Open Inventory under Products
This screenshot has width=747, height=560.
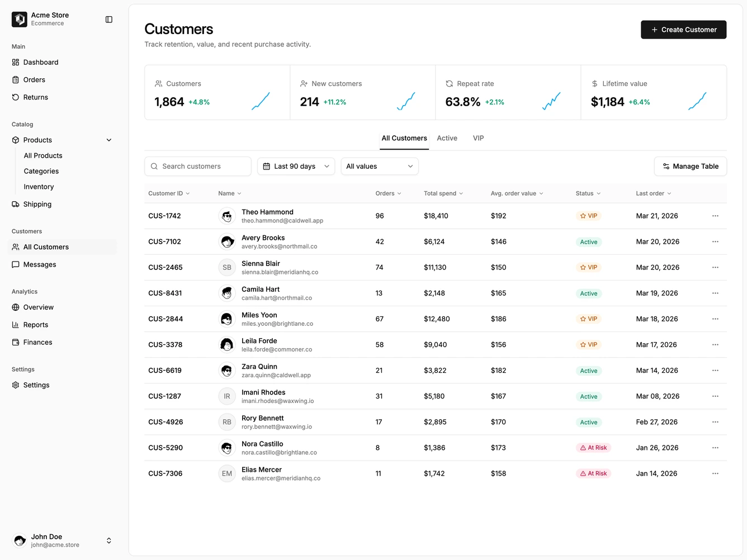click(39, 187)
